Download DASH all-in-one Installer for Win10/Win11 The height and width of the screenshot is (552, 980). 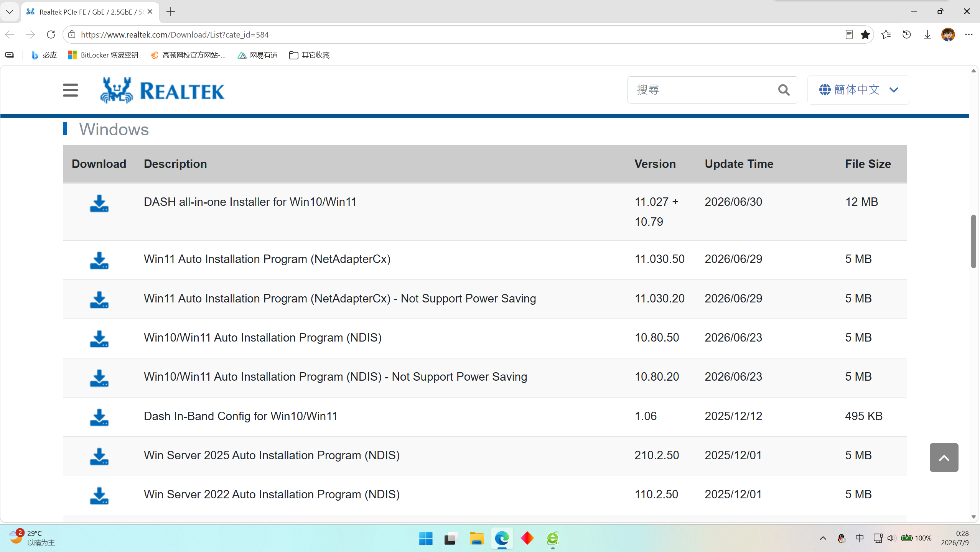99,204
